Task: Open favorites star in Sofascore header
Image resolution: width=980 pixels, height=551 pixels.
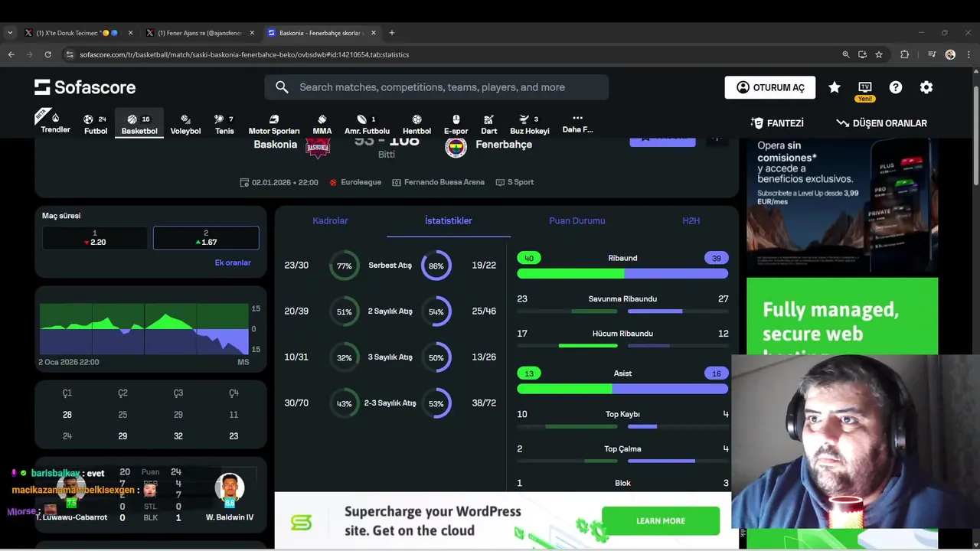Action: pyautogui.click(x=835, y=87)
